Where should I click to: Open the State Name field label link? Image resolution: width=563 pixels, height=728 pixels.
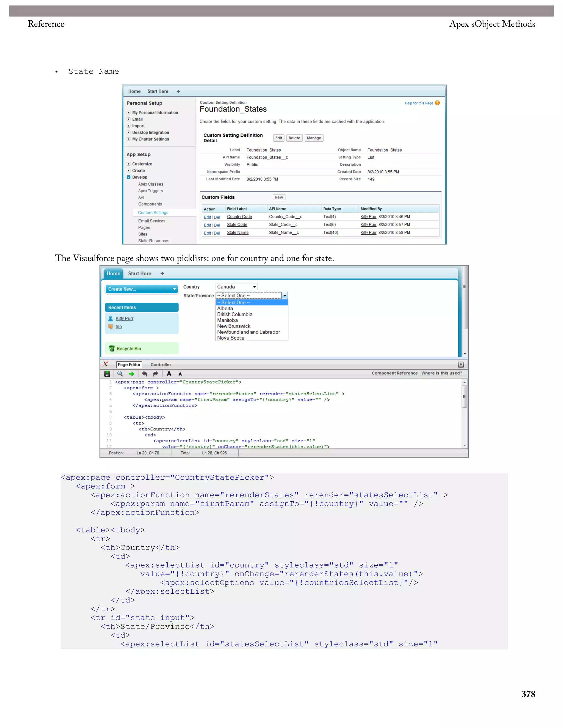click(x=238, y=233)
